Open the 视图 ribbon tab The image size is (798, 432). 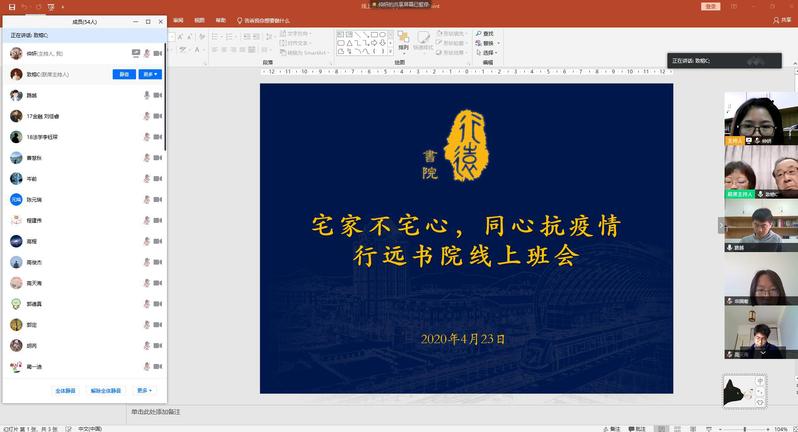coord(199,20)
